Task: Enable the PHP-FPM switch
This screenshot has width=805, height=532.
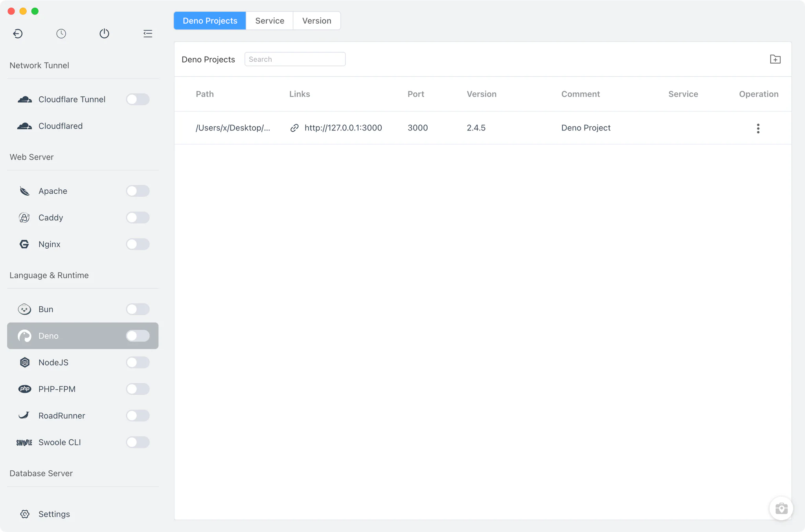Action: [138, 389]
